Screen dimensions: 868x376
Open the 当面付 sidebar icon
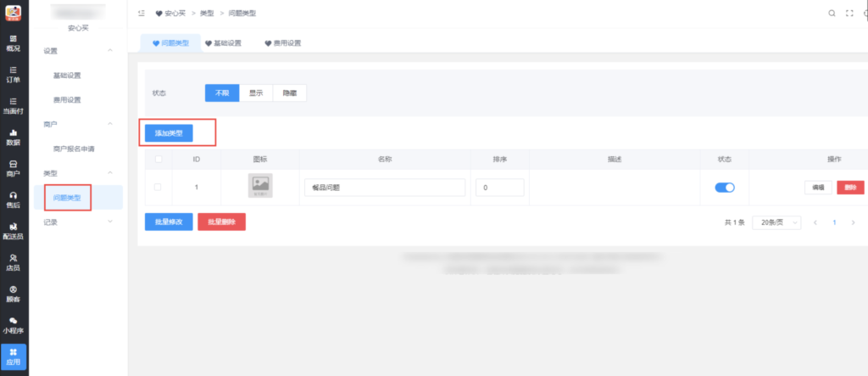pos(14,106)
